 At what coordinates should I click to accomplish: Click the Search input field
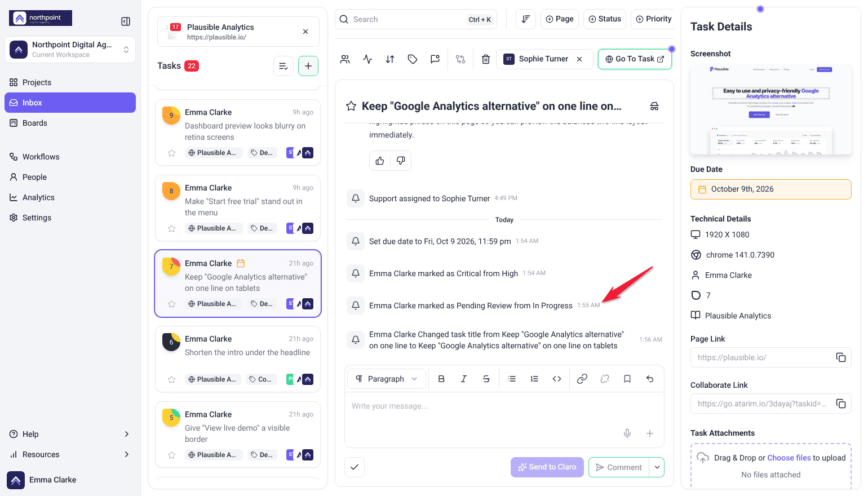tap(416, 19)
